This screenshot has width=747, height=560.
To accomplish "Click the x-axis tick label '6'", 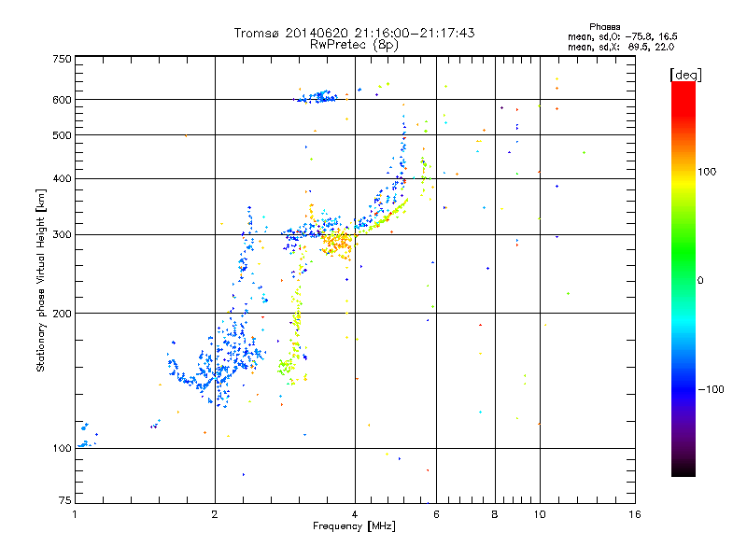I will coord(436,514).
